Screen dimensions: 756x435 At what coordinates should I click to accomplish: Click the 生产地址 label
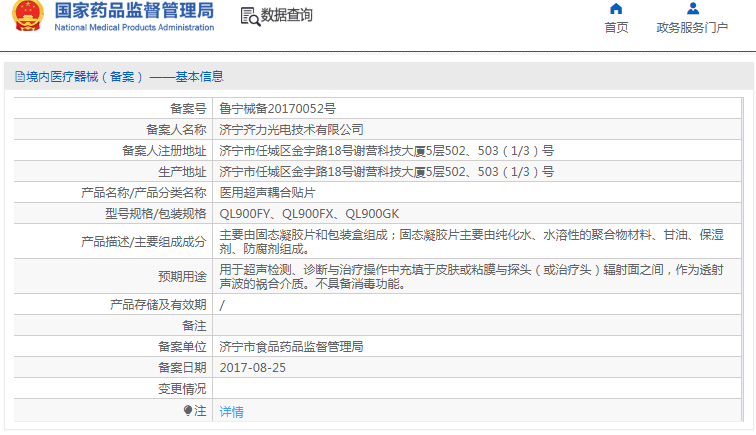[182, 172]
